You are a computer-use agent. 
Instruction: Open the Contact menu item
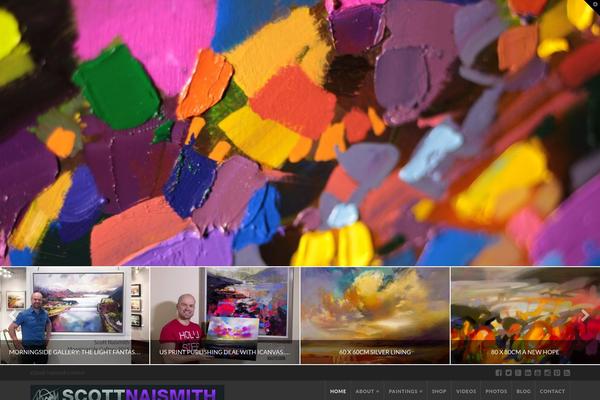click(552, 391)
